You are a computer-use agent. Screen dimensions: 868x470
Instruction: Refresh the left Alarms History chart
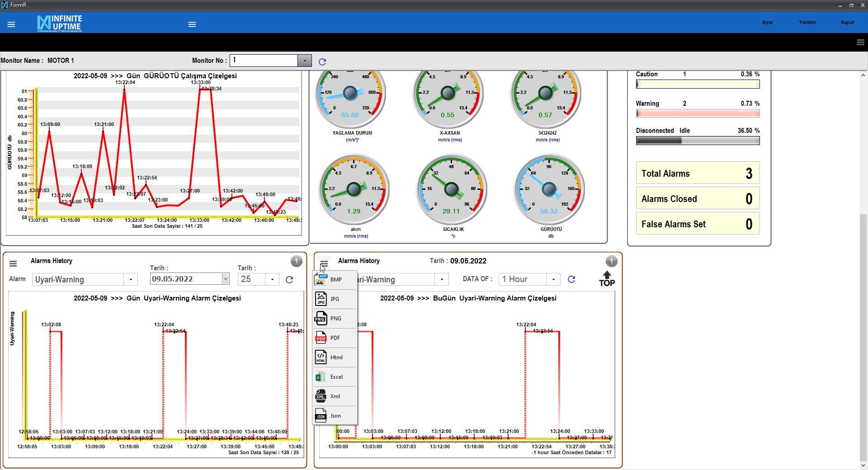tap(289, 280)
